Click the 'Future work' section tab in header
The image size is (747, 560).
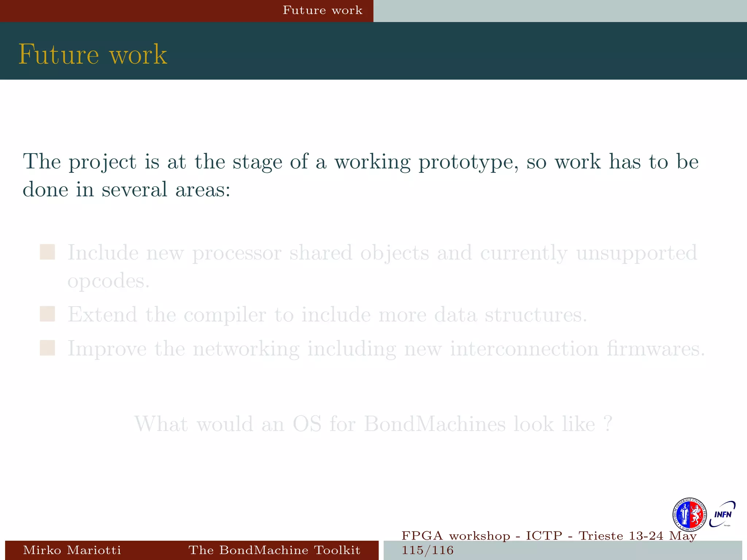tap(322, 10)
